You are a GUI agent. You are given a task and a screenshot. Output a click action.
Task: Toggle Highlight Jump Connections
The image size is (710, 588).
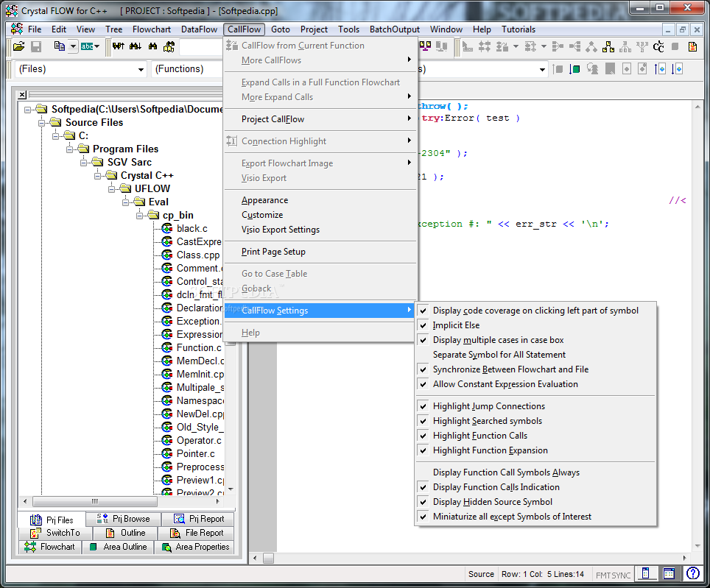tap(535, 406)
